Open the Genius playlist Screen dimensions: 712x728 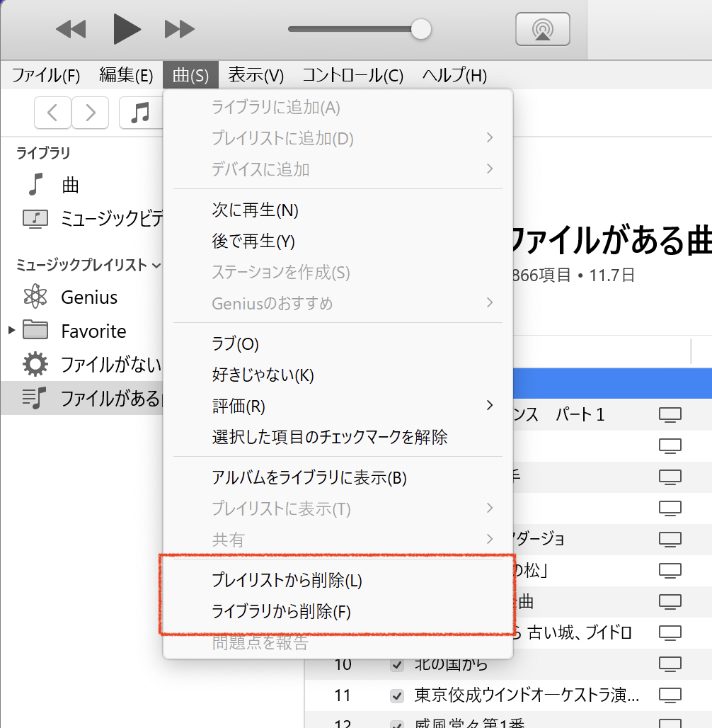[x=89, y=297]
